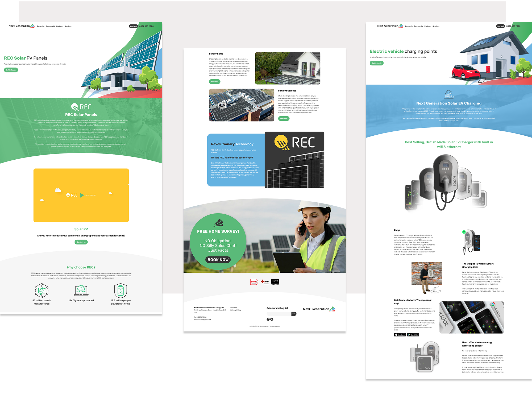Click the MCS certified logo
The width and height of the screenshot is (532, 399).
pyautogui.click(x=275, y=282)
